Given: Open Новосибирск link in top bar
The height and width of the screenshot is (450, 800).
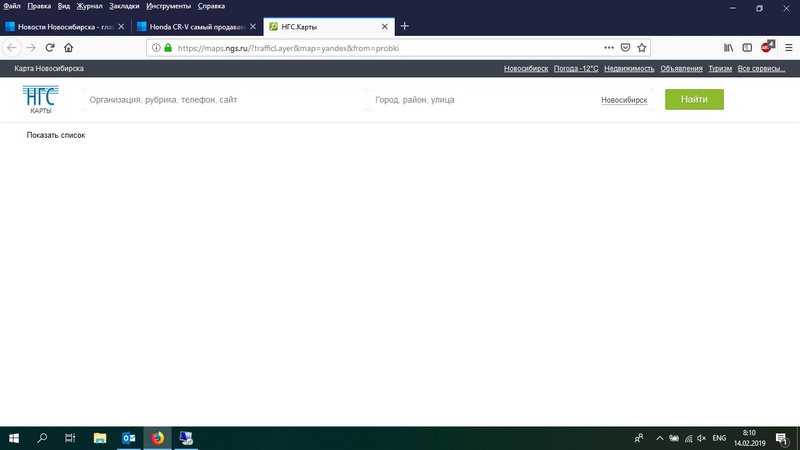Looking at the screenshot, I should pyautogui.click(x=526, y=68).
